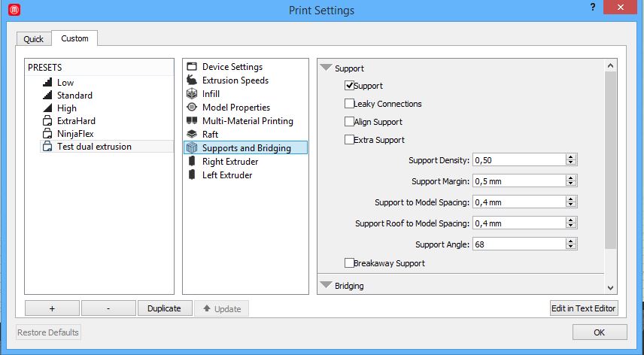This screenshot has width=644, height=355.
Task: Open the Infill settings icon
Action: coord(191,94)
